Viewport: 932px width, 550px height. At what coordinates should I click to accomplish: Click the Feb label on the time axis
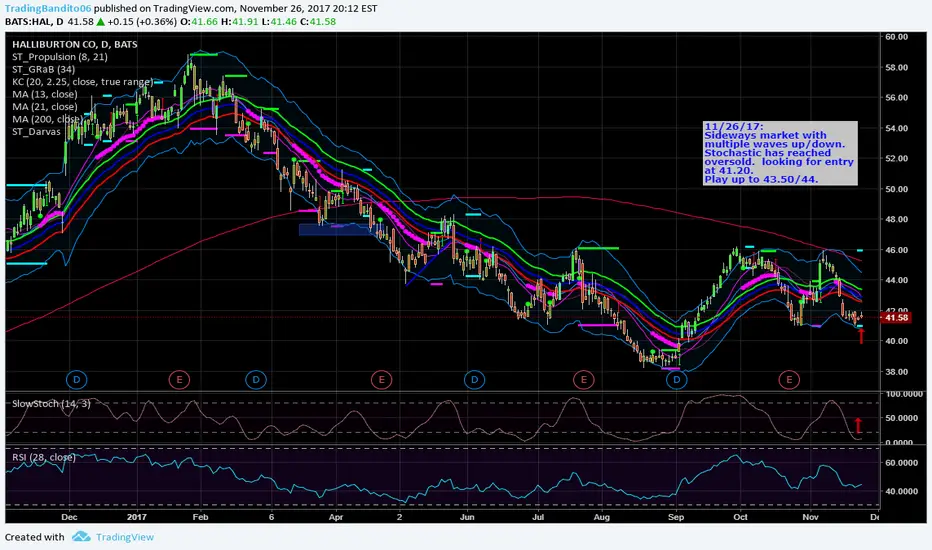(x=200, y=517)
